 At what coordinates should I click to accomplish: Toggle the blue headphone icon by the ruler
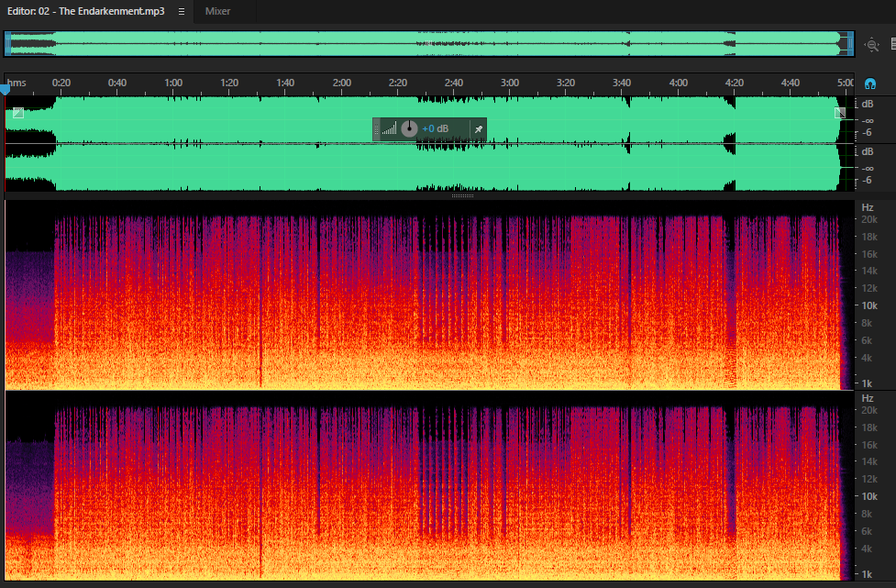(869, 84)
